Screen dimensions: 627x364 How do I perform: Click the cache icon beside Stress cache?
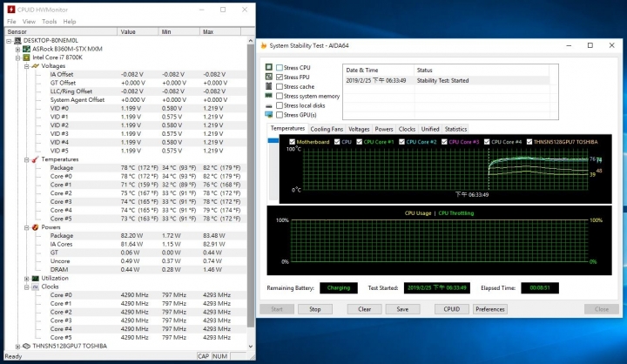coord(269,86)
